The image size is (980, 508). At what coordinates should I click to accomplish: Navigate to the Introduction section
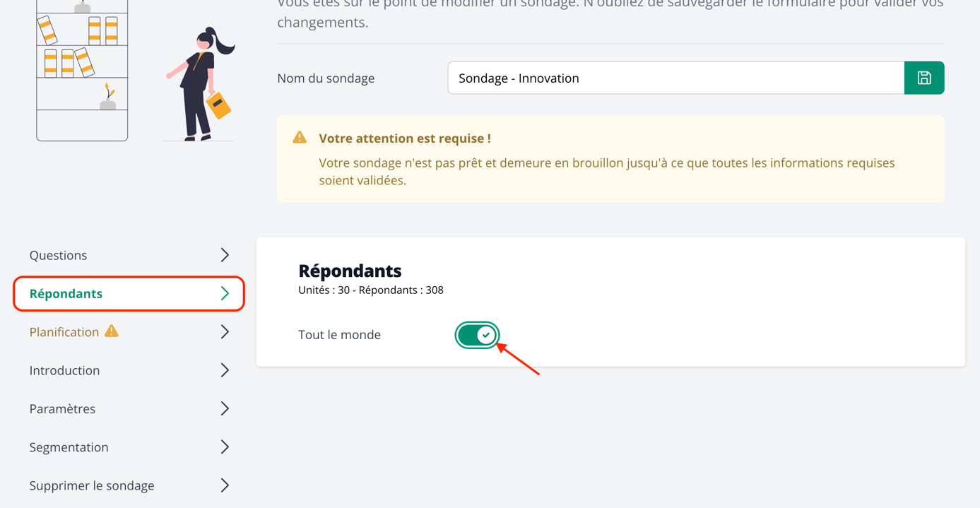64,370
